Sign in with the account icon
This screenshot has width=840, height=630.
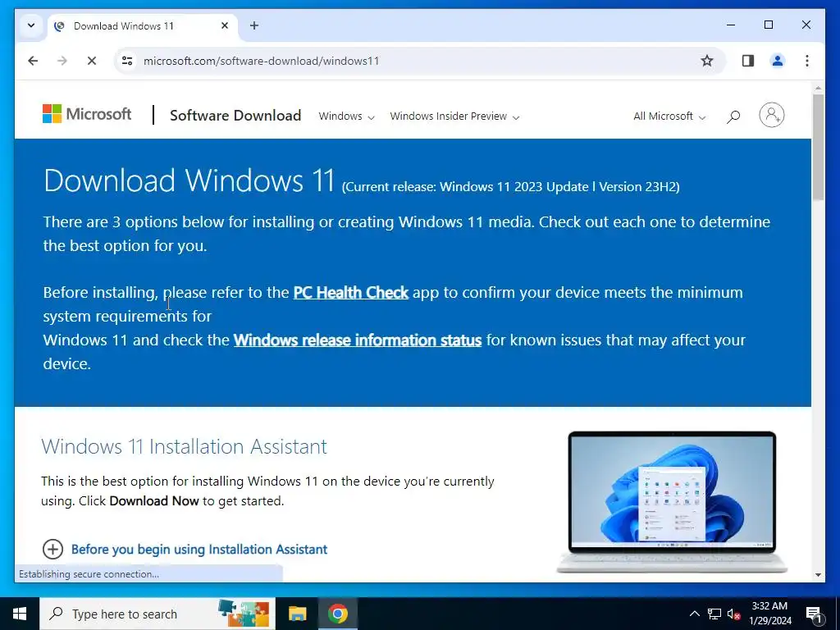coord(771,115)
